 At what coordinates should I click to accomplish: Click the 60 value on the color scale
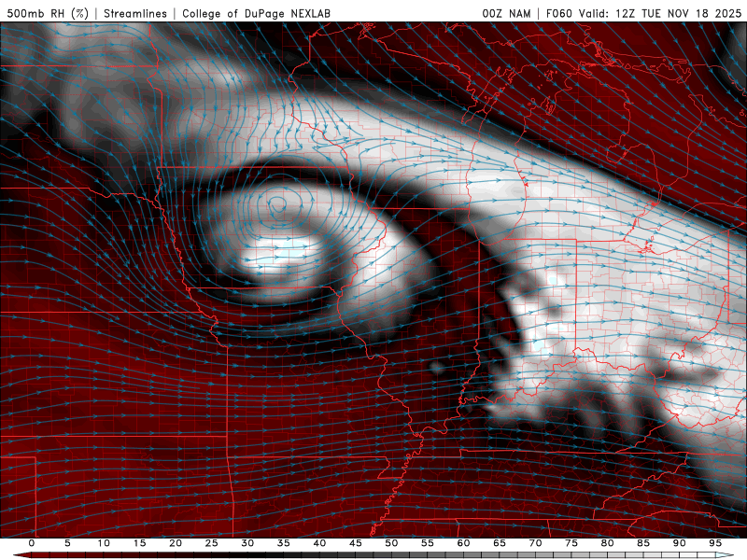[x=463, y=543]
